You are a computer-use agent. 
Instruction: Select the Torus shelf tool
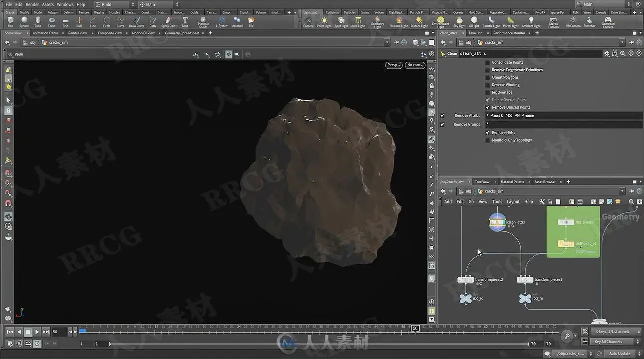[51, 22]
